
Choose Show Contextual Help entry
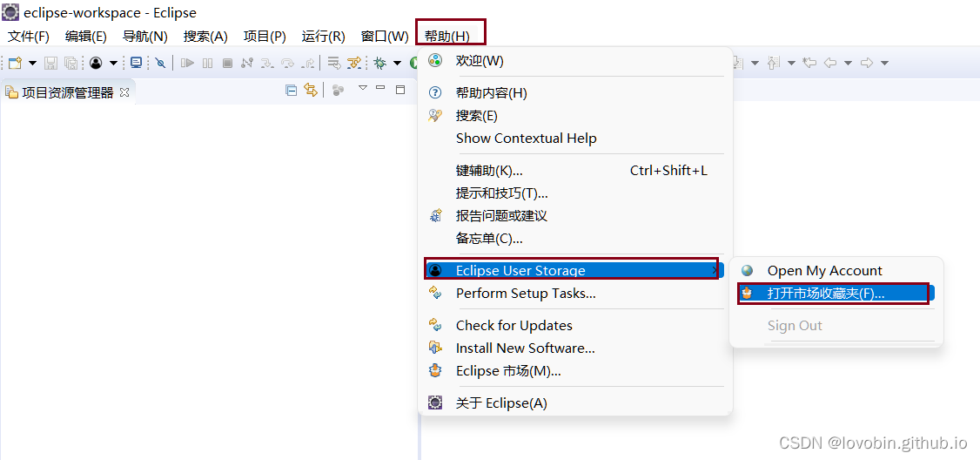tap(575, 139)
